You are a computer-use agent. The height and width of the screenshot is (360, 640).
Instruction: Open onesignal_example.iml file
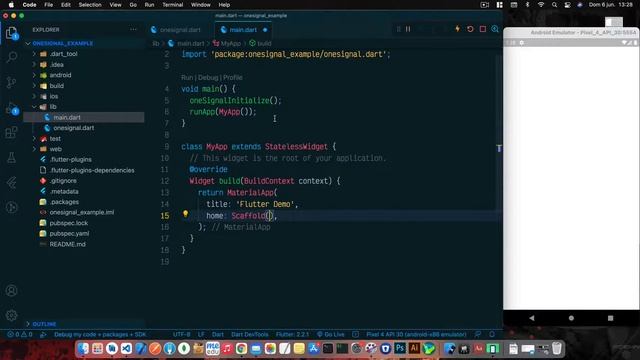(82, 212)
